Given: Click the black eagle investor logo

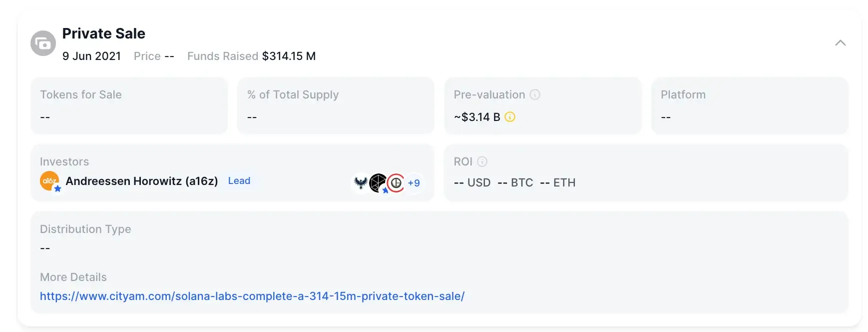Looking at the screenshot, I should coord(361,183).
